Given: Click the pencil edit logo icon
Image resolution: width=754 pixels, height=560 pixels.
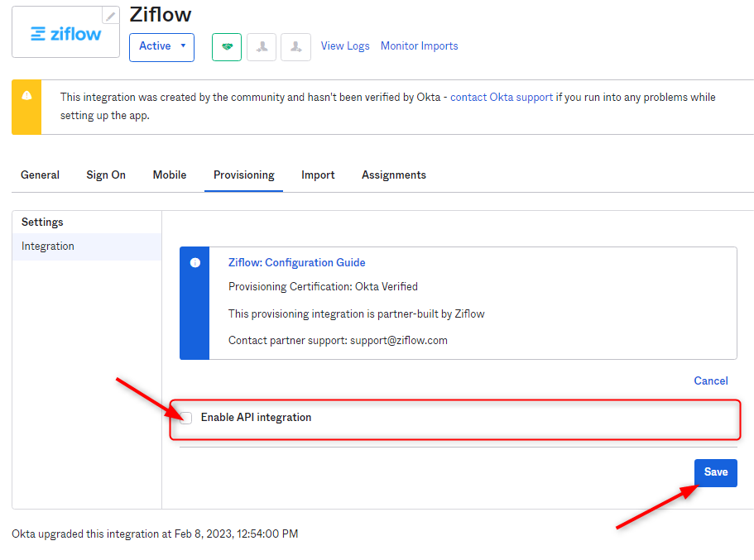Looking at the screenshot, I should [x=111, y=16].
